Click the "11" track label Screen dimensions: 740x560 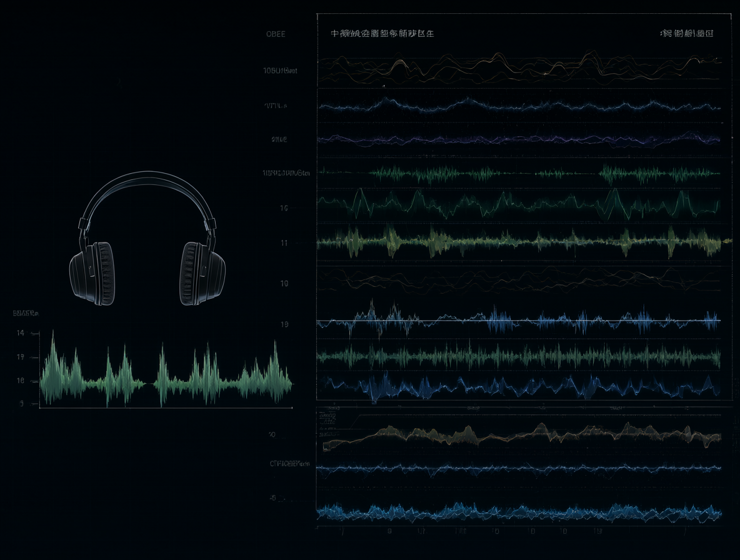click(x=284, y=243)
